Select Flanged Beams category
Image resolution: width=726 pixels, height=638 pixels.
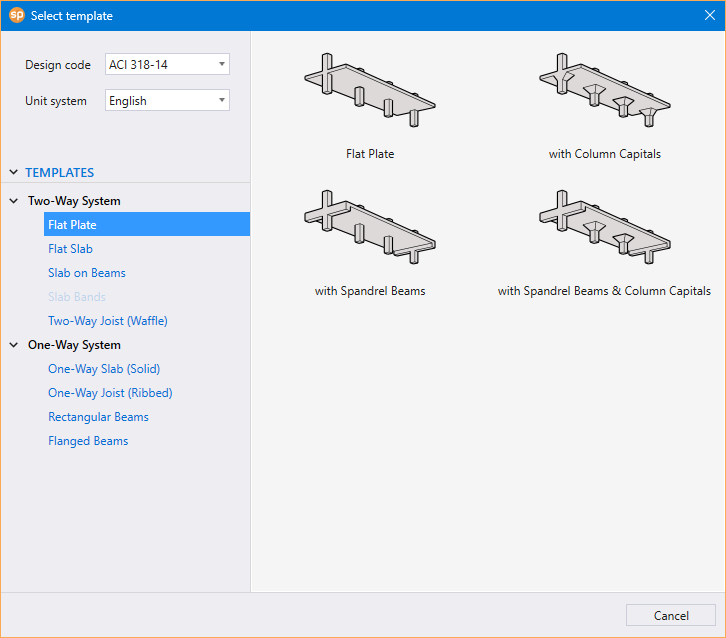88,441
